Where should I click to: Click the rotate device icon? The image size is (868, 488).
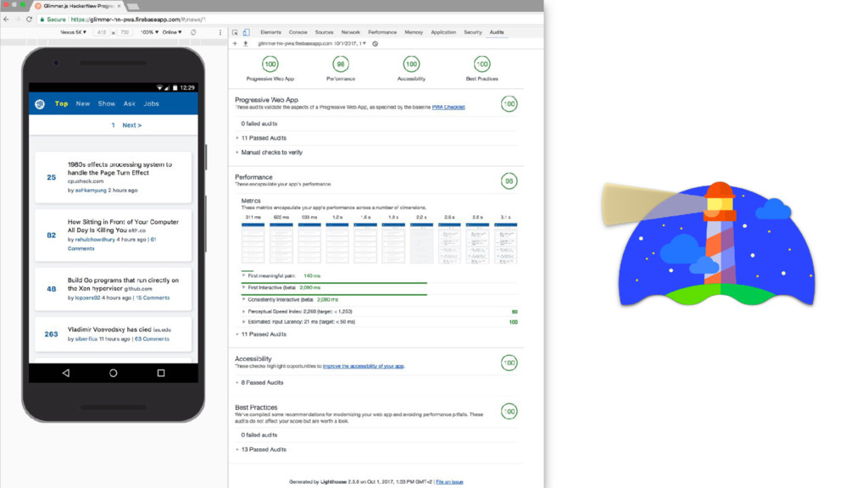[x=193, y=33]
